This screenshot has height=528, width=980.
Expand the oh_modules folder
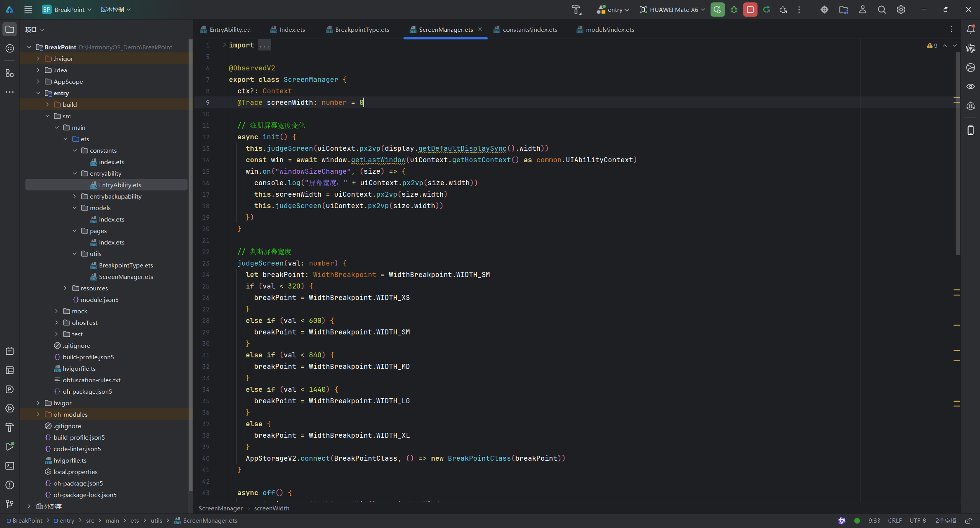(x=38, y=414)
